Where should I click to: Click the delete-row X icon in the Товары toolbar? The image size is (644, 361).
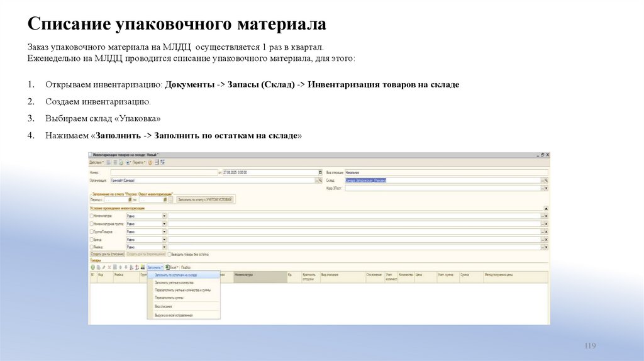[109, 267]
